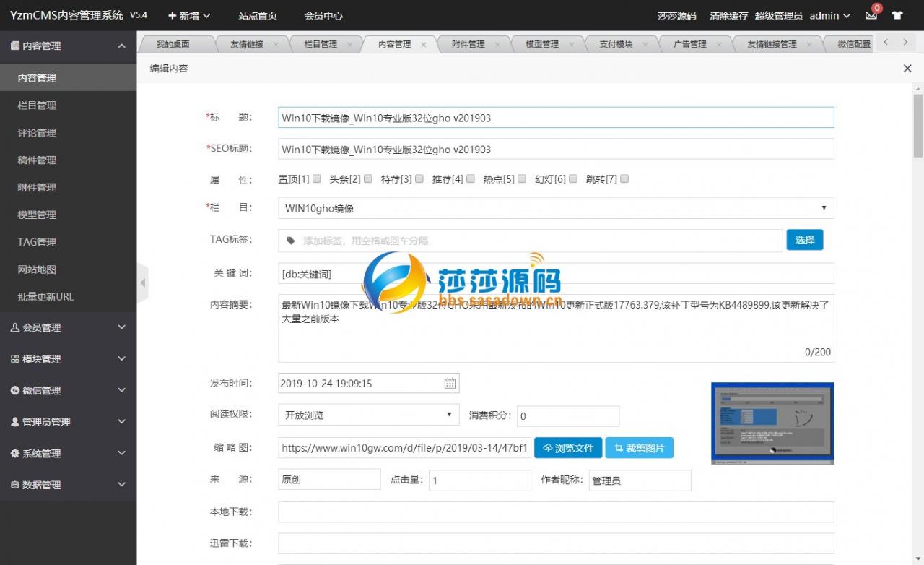Close the 广告管理 tab with its X
Viewport: 924px width, 565px height.
coord(719,44)
